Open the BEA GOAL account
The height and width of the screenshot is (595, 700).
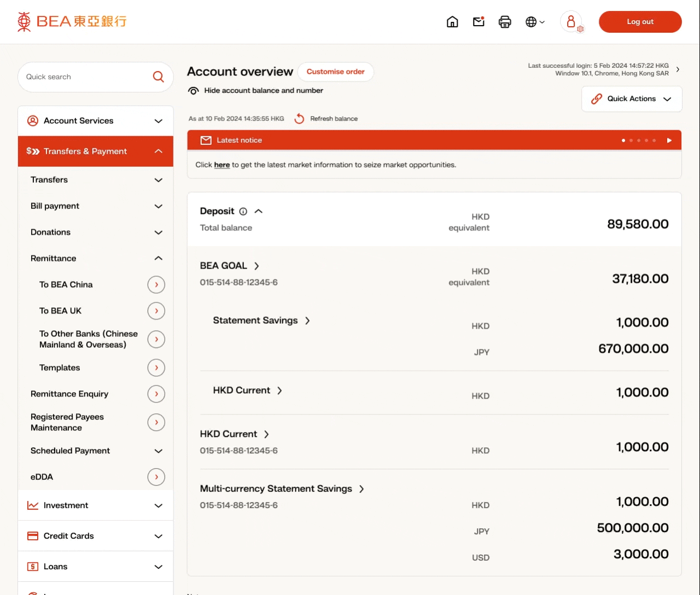(x=230, y=266)
